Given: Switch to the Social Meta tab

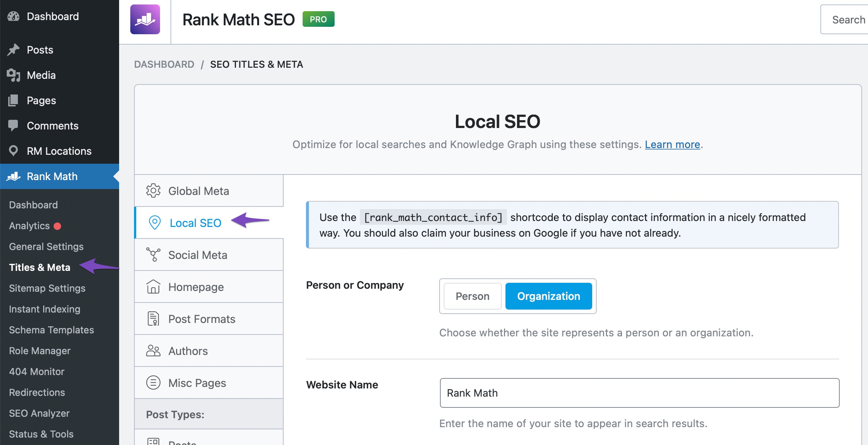Looking at the screenshot, I should click(x=209, y=254).
